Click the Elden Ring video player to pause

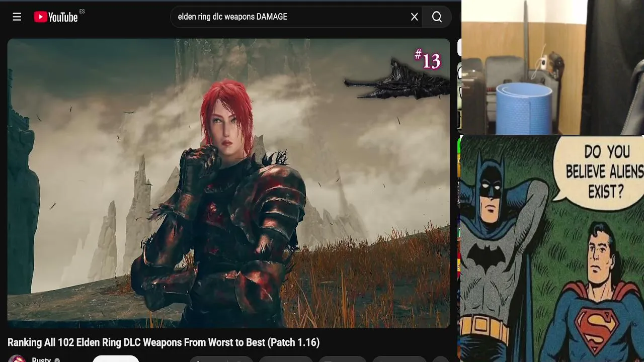point(229,184)
